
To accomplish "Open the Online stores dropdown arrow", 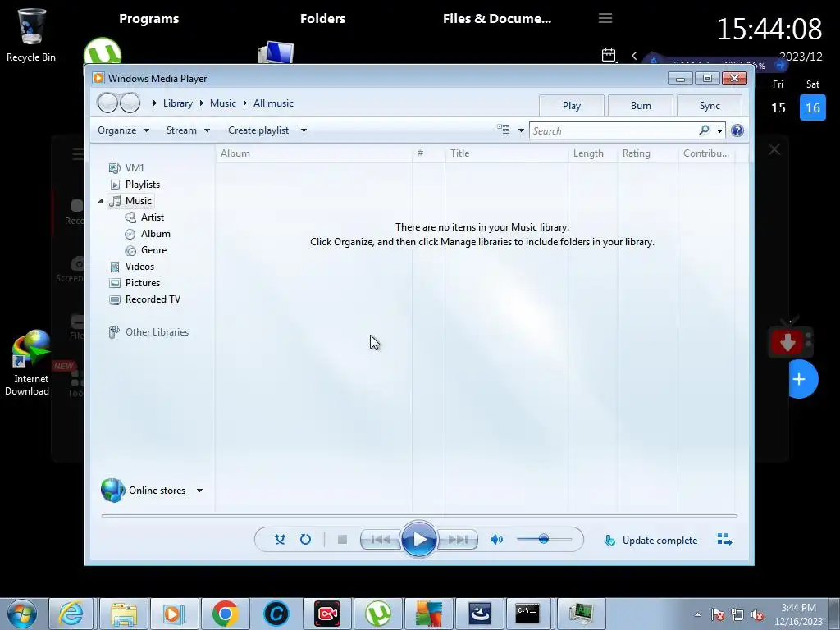I will click(199, 491).
